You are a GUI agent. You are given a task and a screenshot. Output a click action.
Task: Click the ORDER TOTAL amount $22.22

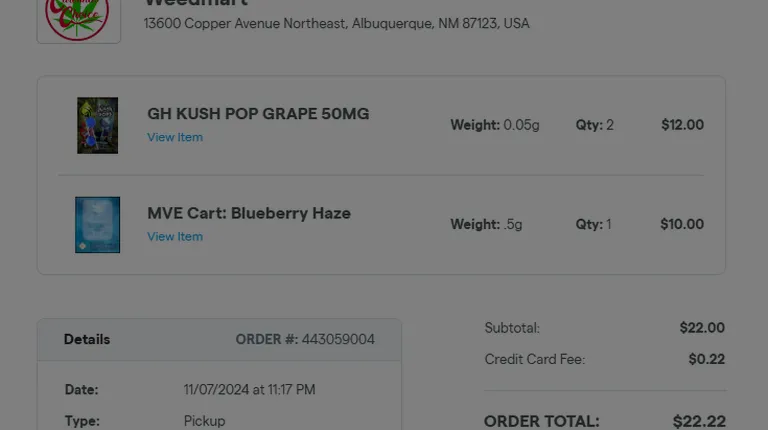(x=699, y=421)
